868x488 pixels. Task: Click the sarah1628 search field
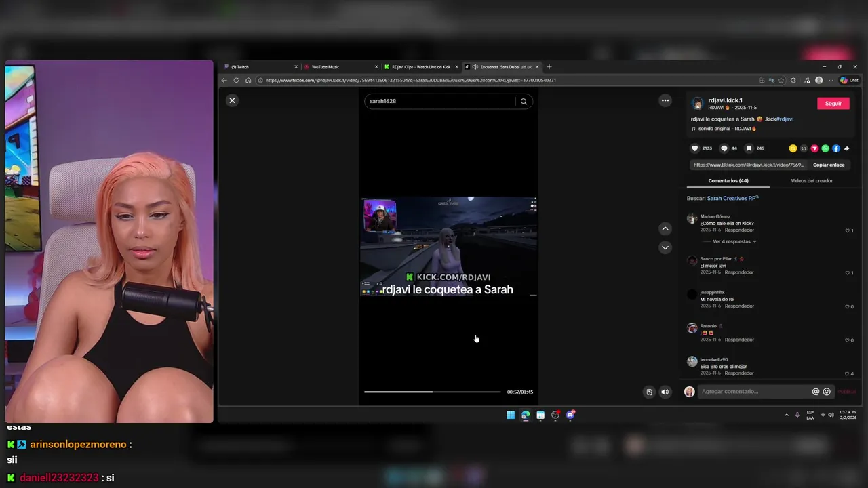click(x=441, y=101)
